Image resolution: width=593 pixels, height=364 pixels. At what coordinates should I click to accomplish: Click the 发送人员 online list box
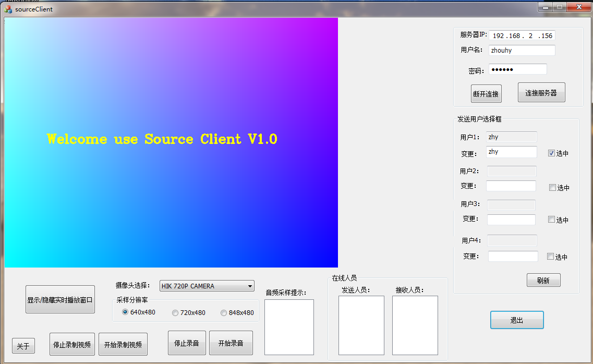tap(361, 325)
